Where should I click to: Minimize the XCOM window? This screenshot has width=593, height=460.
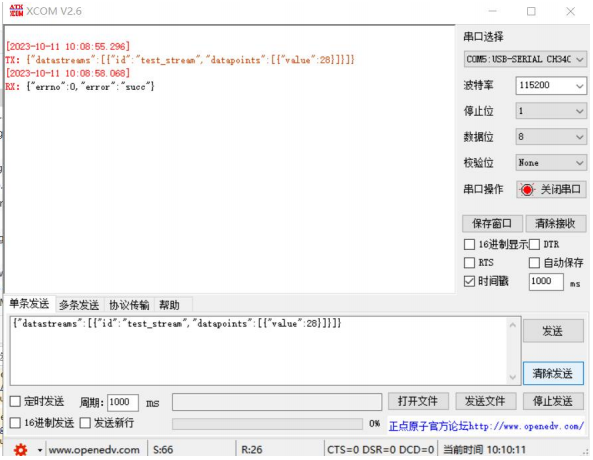click(492, 11)
